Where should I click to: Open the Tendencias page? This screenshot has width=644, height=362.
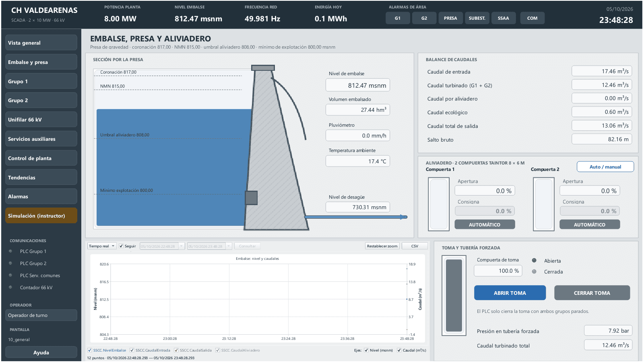pyautogui.click(x=41, y=177)
